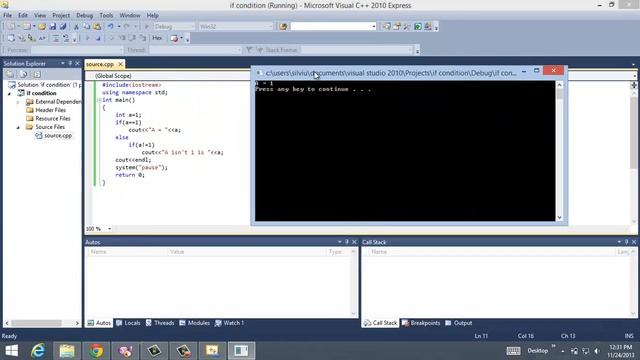Open Internet Explorer from taskbar
Image resolution: width=640 pixels, height=360 pixels.
coord(38,351)
